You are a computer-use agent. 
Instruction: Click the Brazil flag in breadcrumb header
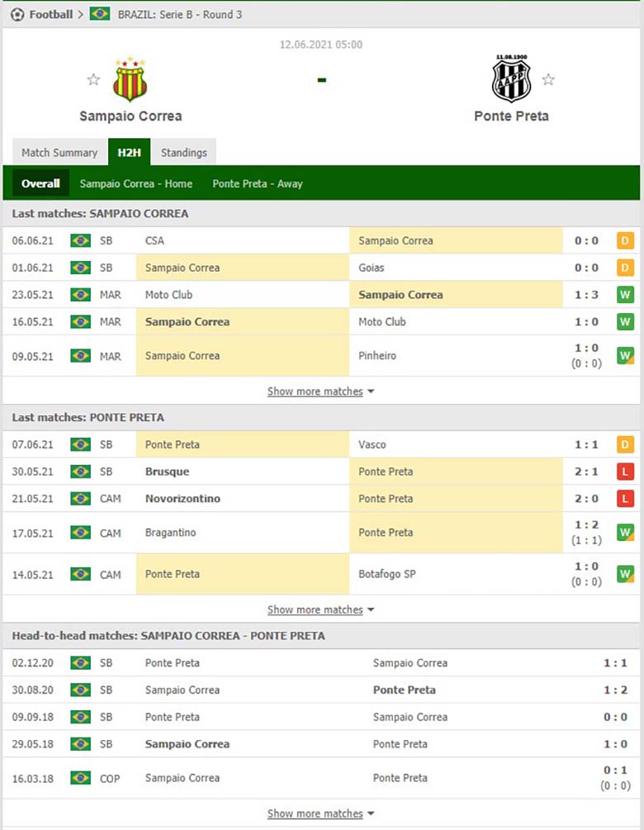click(x=99, y=14)
